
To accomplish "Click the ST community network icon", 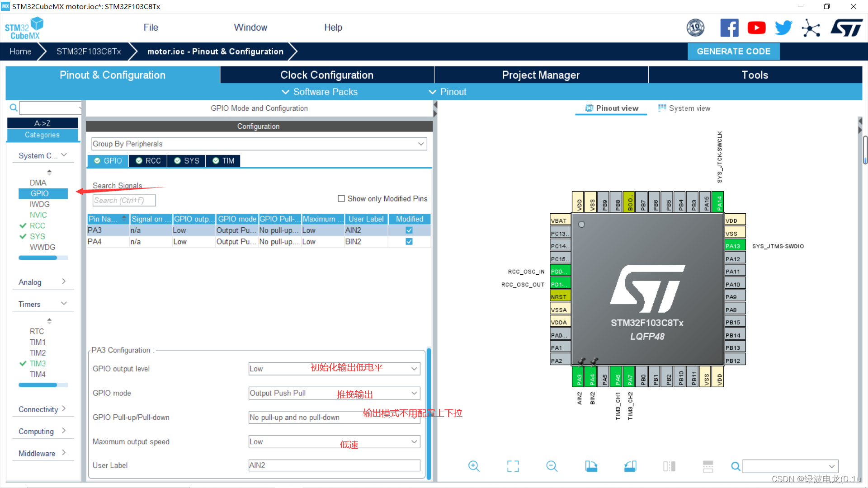I will (x=811, y=28).
